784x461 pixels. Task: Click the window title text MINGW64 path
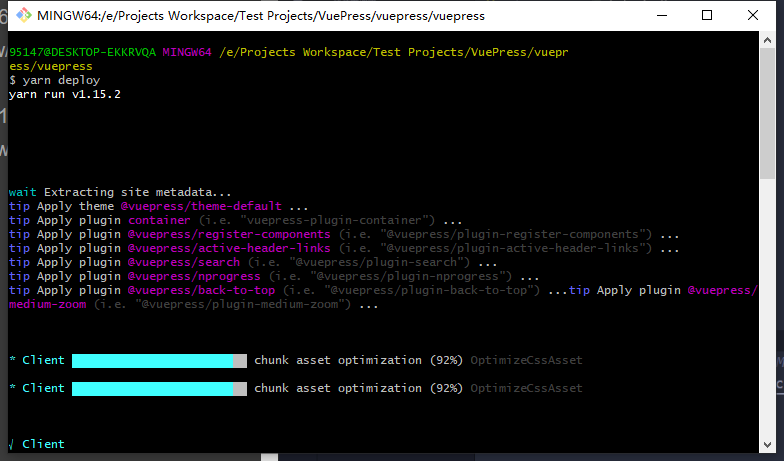pos(261,16)
